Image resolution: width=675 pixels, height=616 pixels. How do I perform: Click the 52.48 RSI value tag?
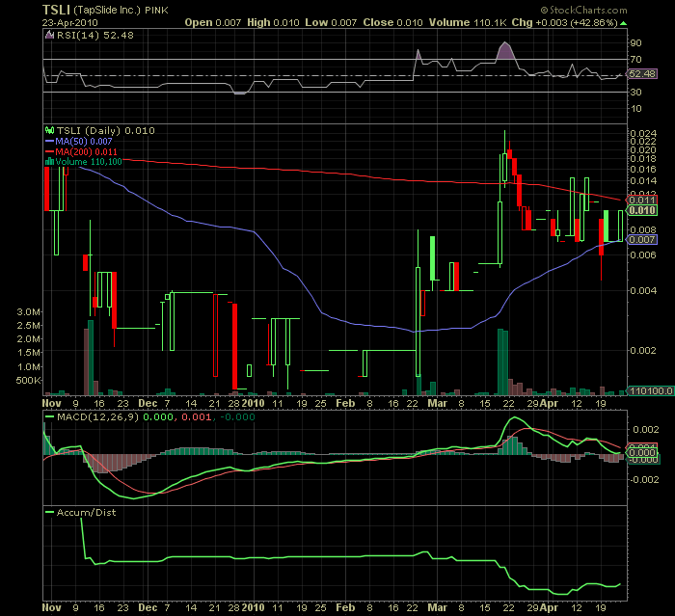click(x=642, y=73)
